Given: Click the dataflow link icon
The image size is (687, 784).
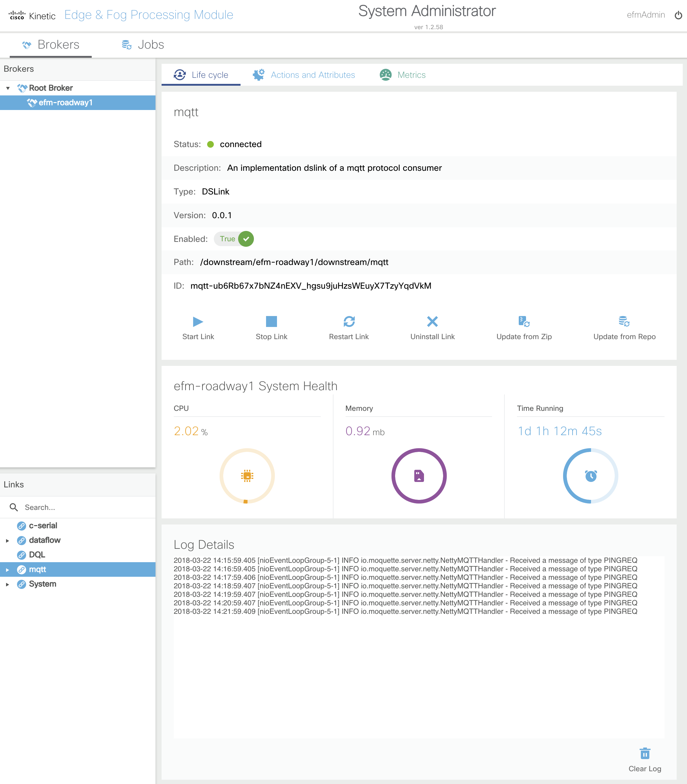Looking at the screenshot, I should (x=22, y=540).
